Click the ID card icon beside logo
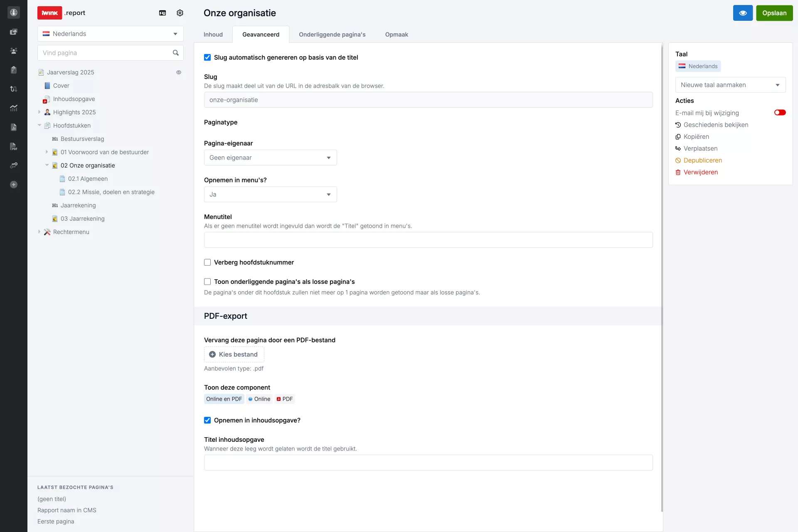Viewport: 798px width, 532px height. click(x=163, y=13)
